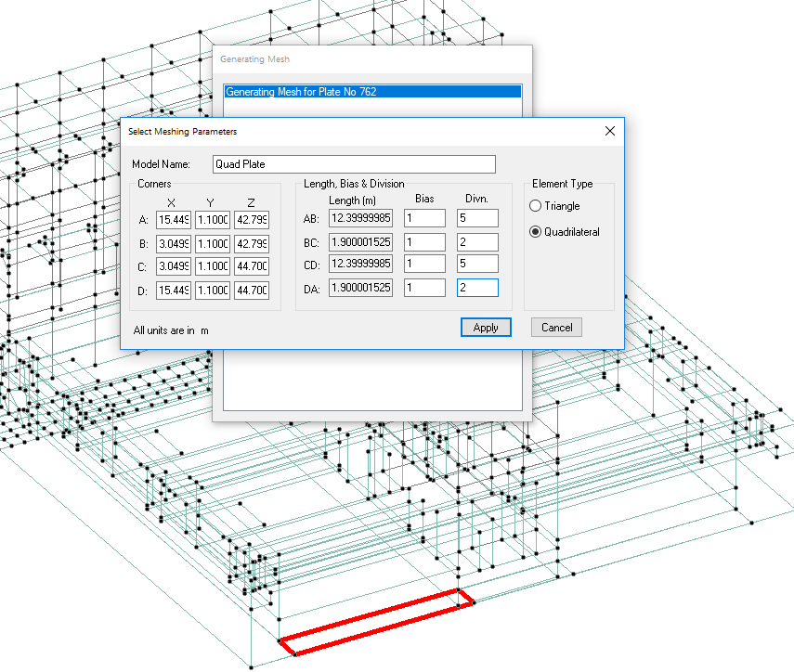Click the AB Length field
Image resolution: width=794 pixels, height=672 pixels.
(x=361, y=218)
